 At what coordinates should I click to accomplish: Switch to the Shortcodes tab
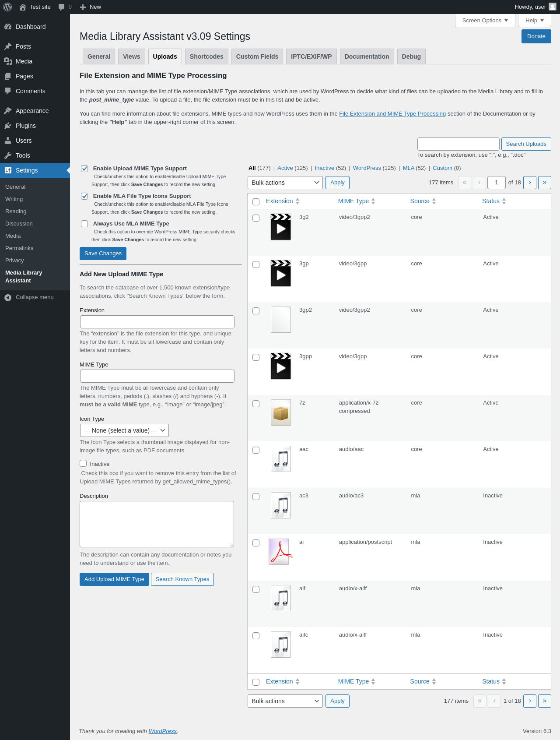pos(206,56)
